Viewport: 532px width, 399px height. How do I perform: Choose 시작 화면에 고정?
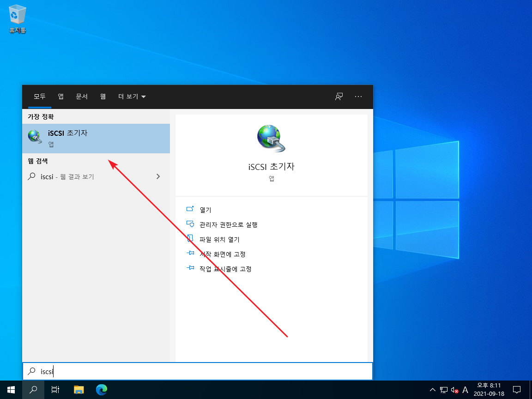(x=223, y=254)
